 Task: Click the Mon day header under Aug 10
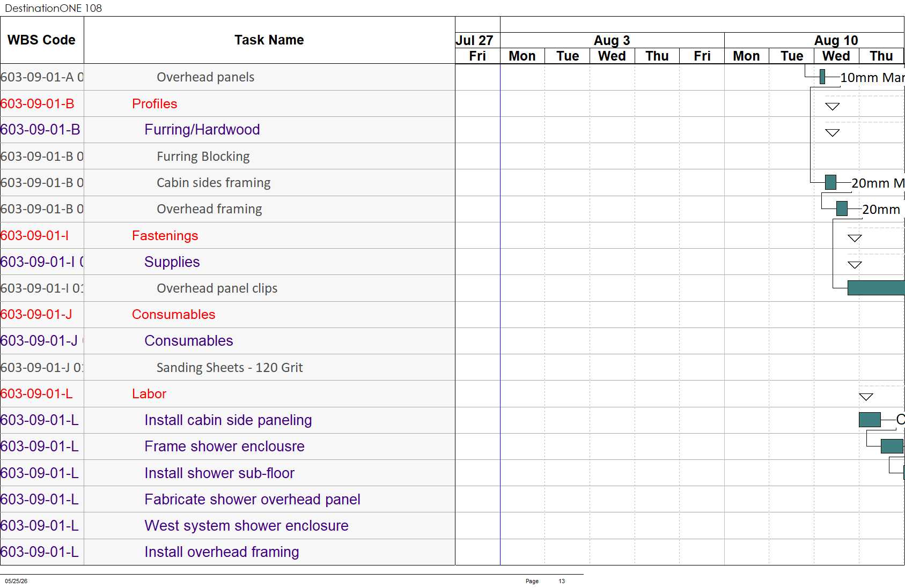click(746, 56)
